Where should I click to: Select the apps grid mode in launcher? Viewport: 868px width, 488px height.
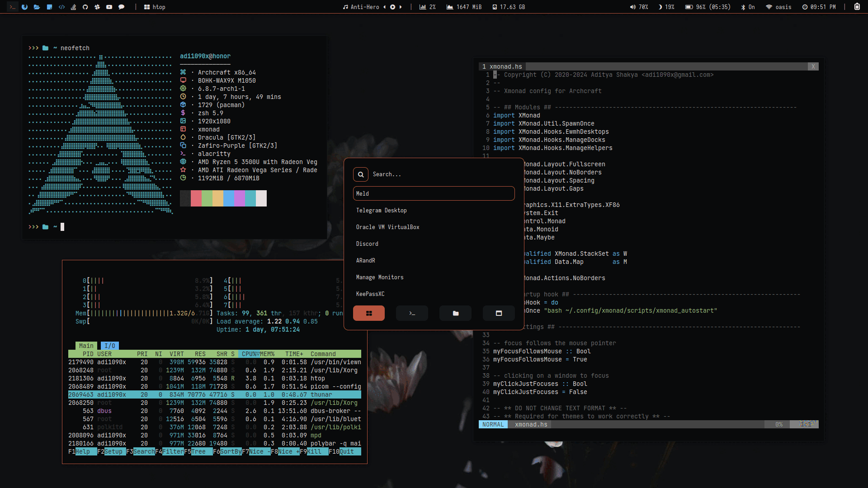pyautogui.click(x=368, y=313)
